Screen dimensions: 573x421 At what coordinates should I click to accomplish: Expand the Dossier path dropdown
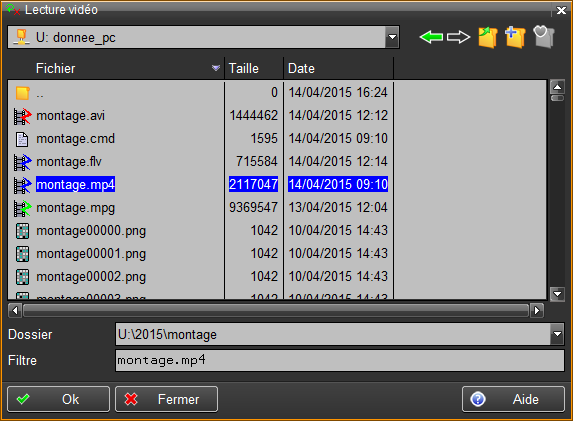coord(557,334)
